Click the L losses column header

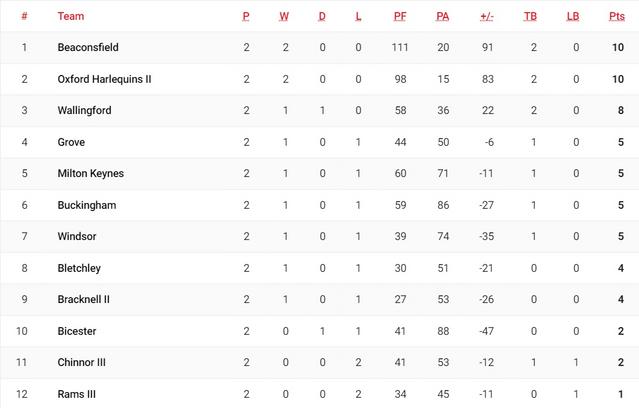pyautogui.click(x=359, y=16)
